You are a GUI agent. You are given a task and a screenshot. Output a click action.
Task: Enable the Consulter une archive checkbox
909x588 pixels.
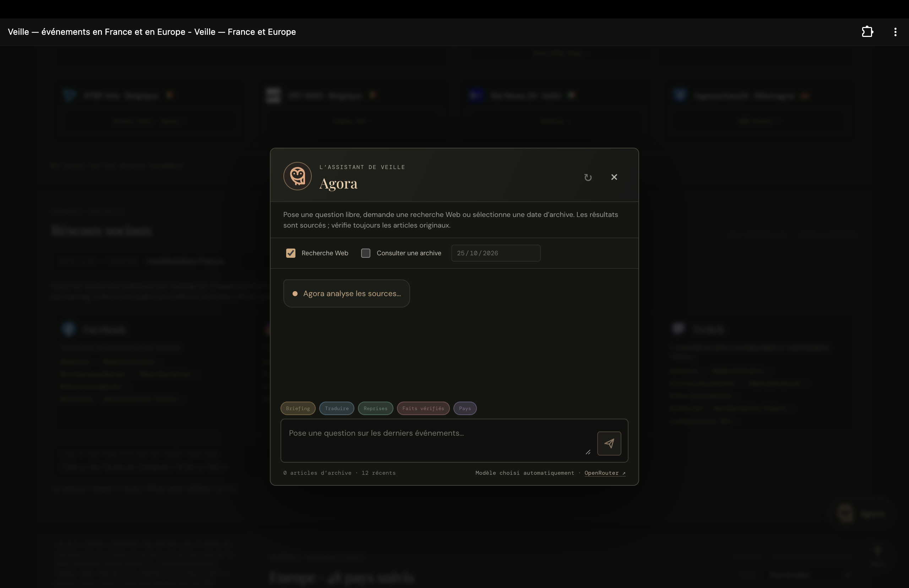(x=366, y=253)
